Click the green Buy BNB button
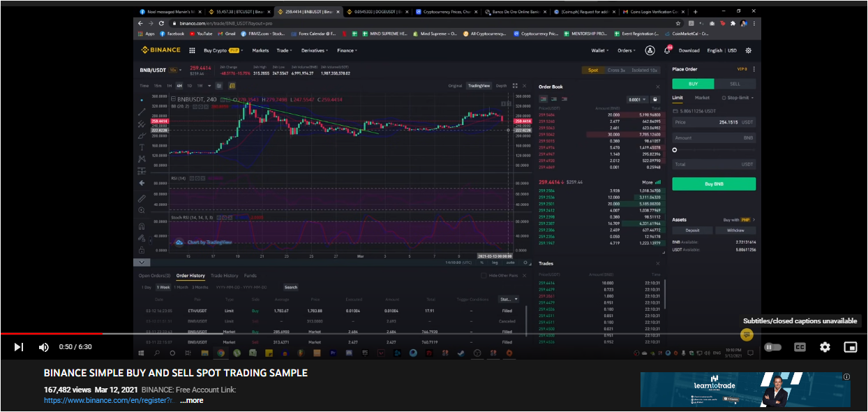This screenshot has width=868, height=412. [714, 184]
